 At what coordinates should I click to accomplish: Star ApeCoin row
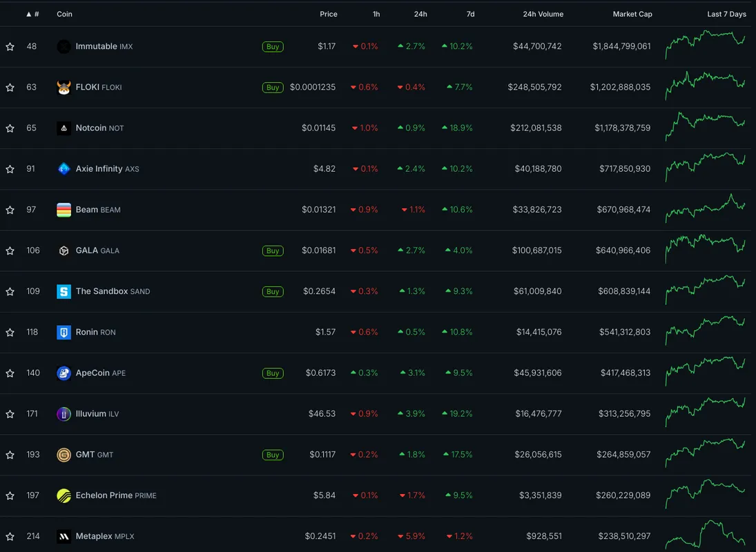point(10,373)
